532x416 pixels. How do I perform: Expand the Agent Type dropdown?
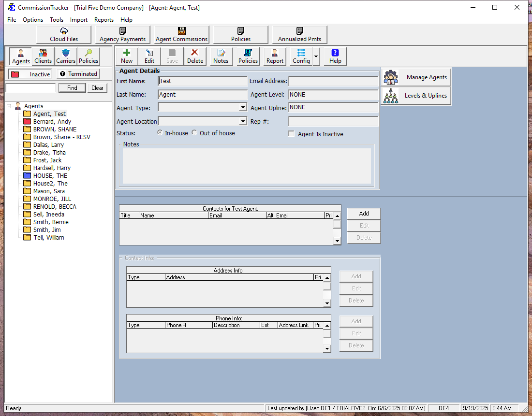pos(243,108)
